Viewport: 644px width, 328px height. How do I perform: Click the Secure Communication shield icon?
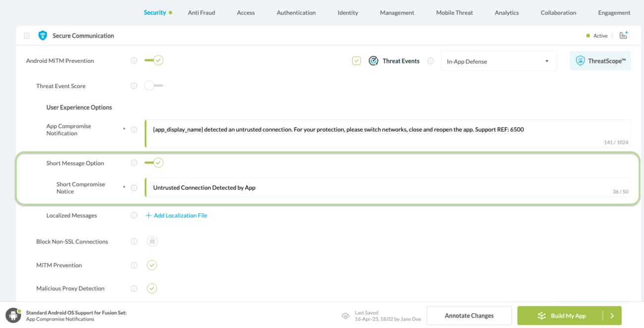[43, 36]
